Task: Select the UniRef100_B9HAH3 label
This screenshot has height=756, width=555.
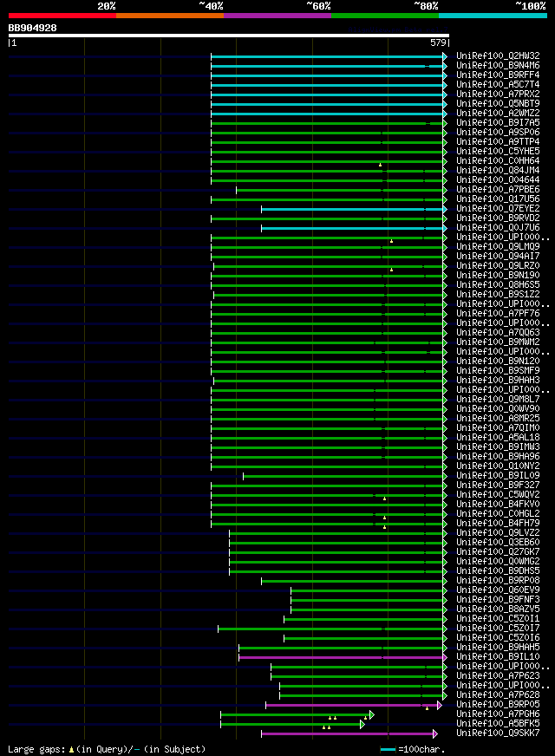Action: tap(498, 381)
